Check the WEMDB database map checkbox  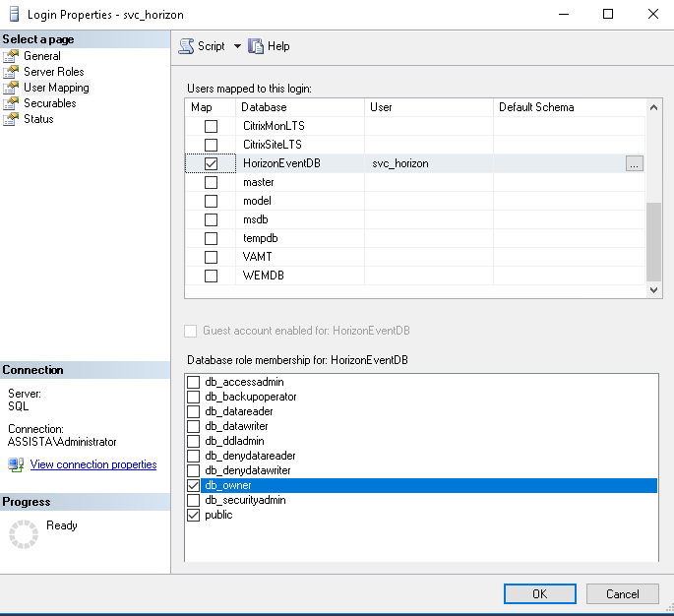(211, 276)
